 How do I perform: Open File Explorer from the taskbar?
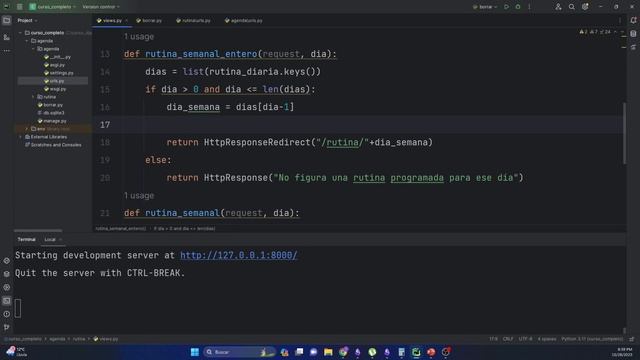pyautogui.click(x=328, y=352)
